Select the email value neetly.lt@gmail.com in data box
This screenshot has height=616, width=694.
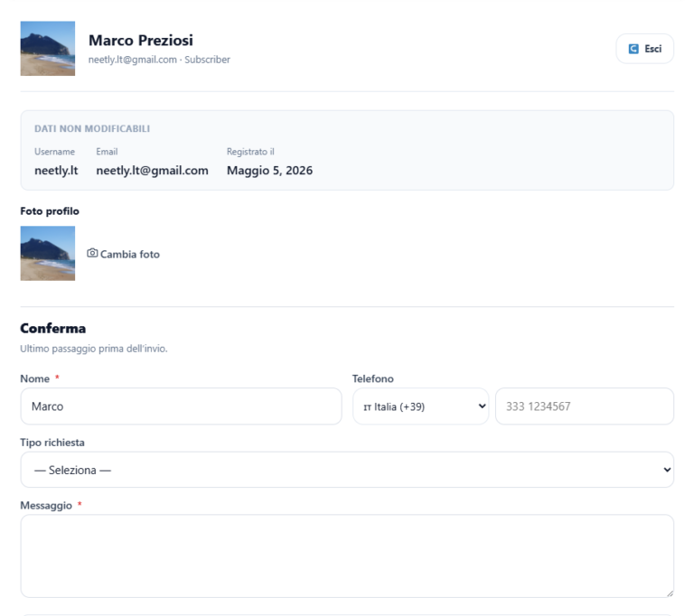pos(152,171)
